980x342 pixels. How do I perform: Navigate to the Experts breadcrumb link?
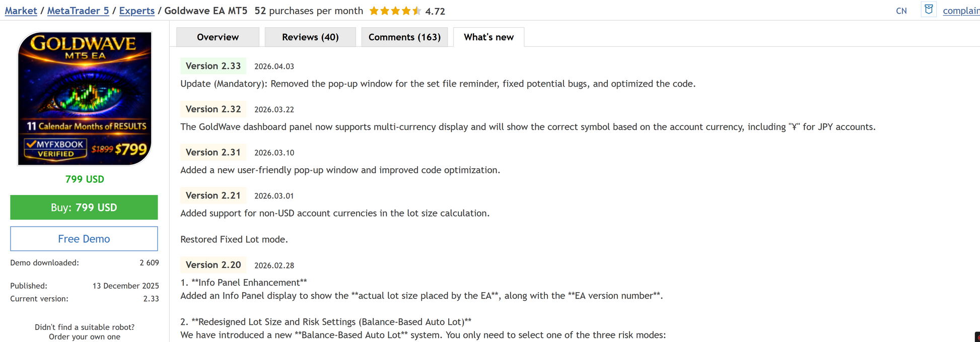(x=136, y=11)
